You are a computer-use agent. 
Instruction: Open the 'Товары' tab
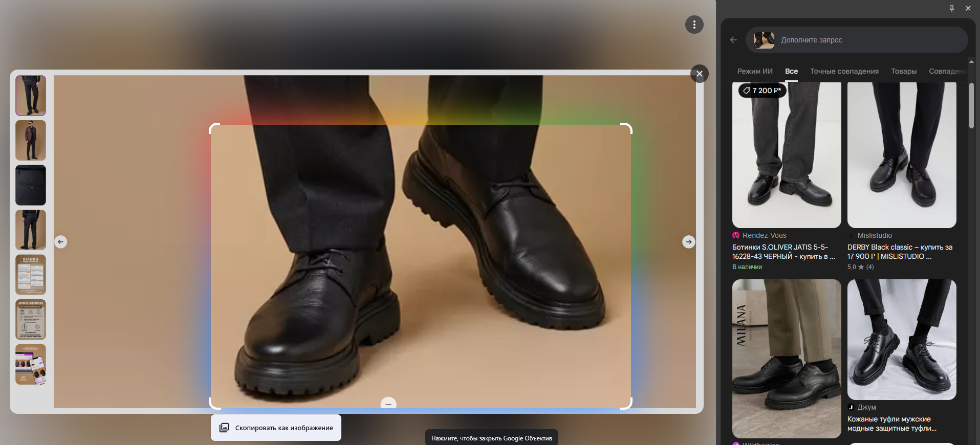904,71
